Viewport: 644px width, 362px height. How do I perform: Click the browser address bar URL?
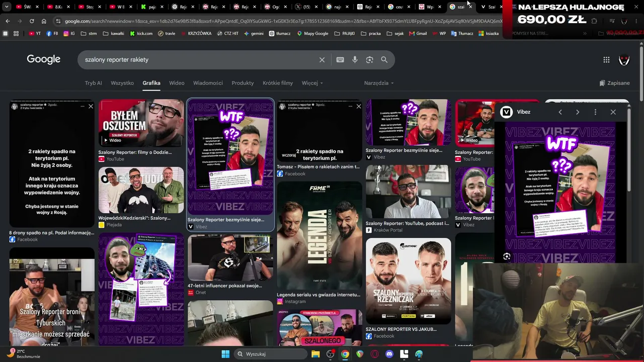283,21
